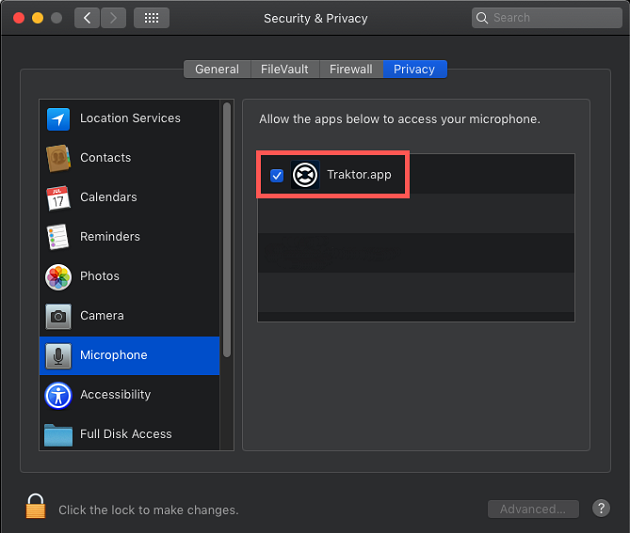This screenshot has height=533, width=630.
Task: Click the padlock to unlock changes
Action: pos(35,506)
